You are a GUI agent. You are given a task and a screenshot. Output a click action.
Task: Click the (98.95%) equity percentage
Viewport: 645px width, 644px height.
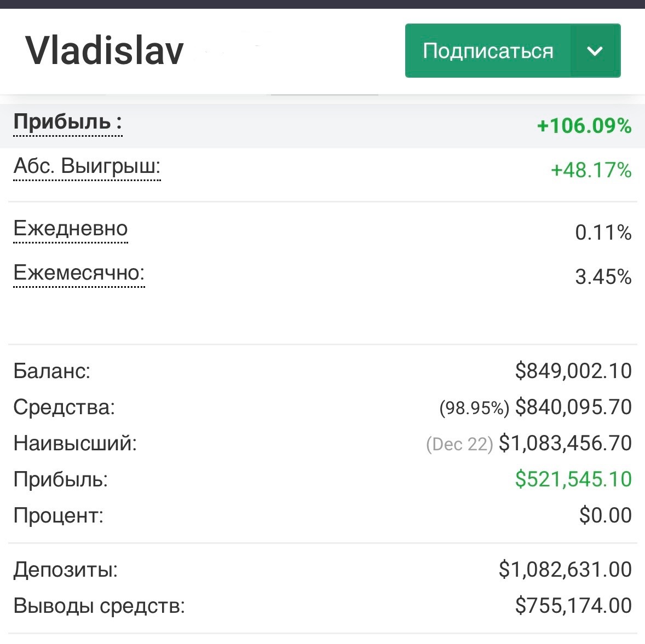click(x=474, y=408)
